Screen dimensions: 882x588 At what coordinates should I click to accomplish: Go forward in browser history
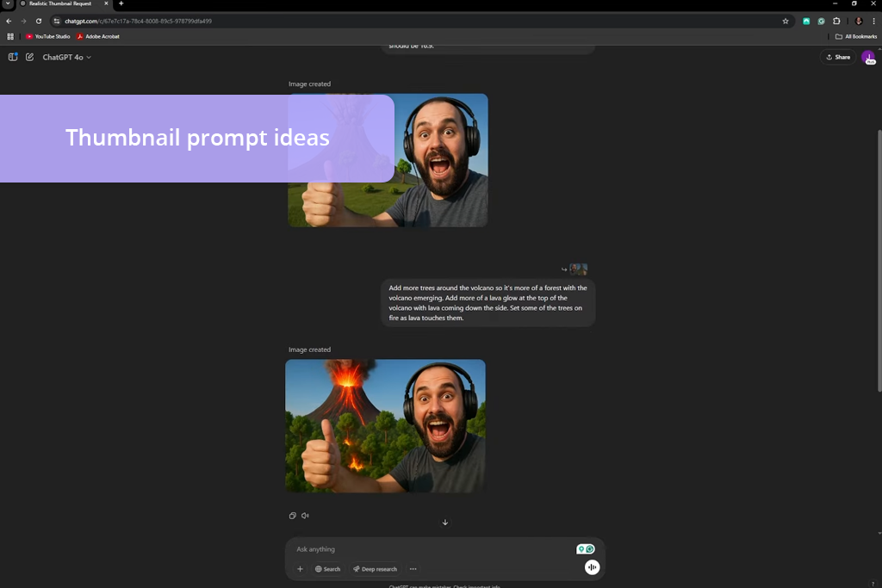point(23,21)
